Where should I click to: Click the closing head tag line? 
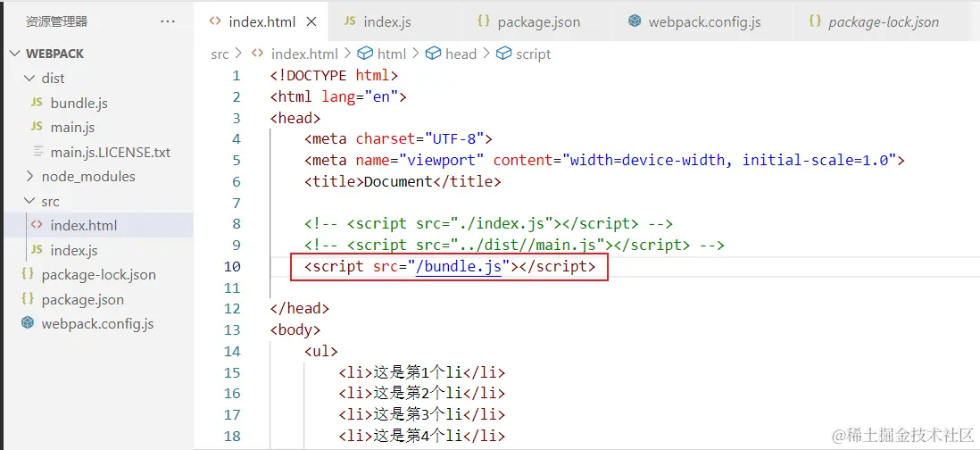[x=299, y=309]
